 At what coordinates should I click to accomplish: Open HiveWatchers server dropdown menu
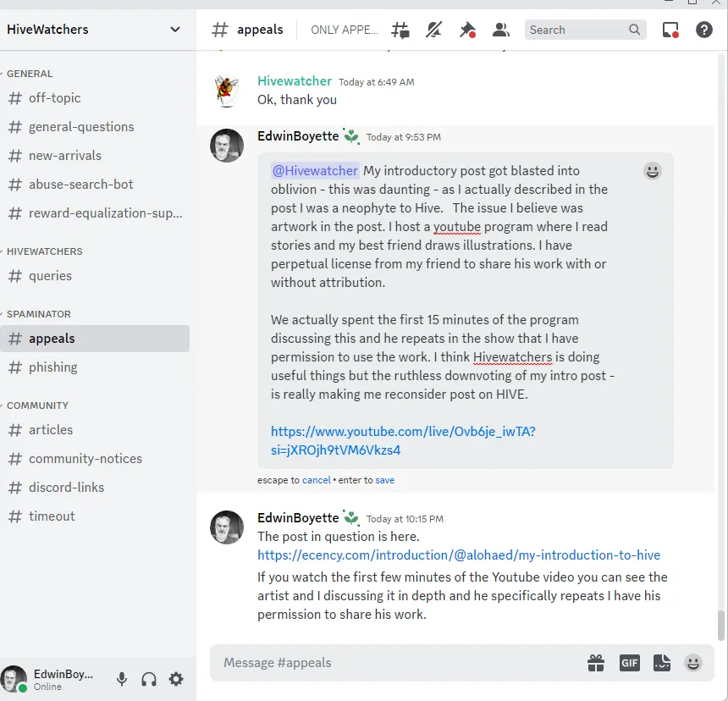click(x=175, y=30)
